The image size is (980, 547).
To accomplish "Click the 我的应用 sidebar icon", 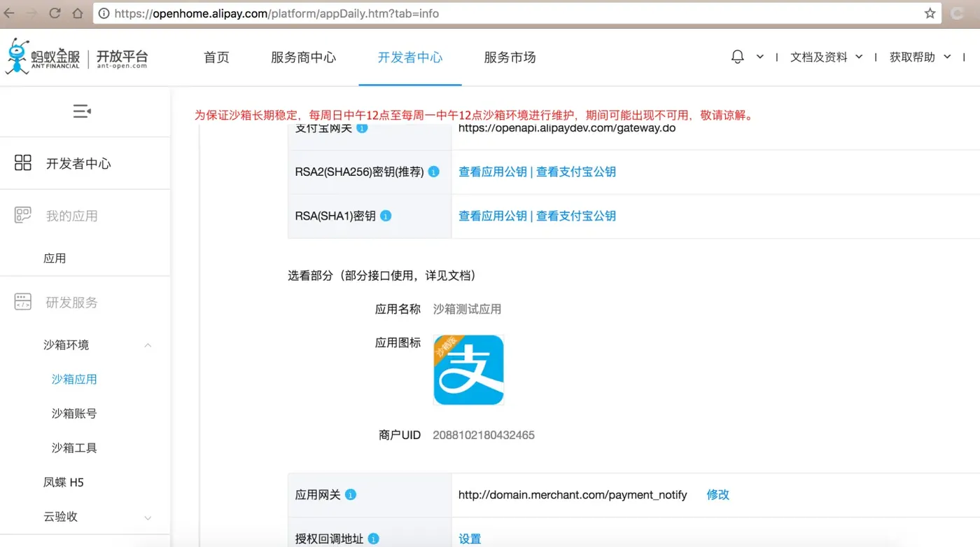I will [23, 216].
